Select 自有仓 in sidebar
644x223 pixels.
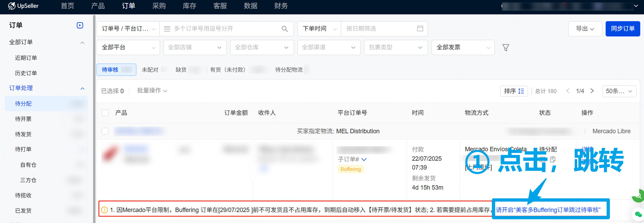[28, 165]
